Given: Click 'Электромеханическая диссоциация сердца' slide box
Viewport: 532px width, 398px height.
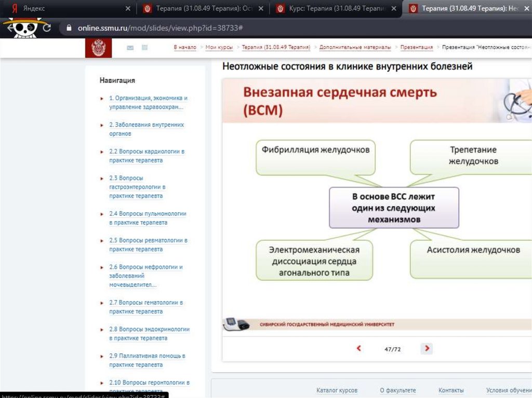Looking at the screenshot, I should tap(314, 260).
